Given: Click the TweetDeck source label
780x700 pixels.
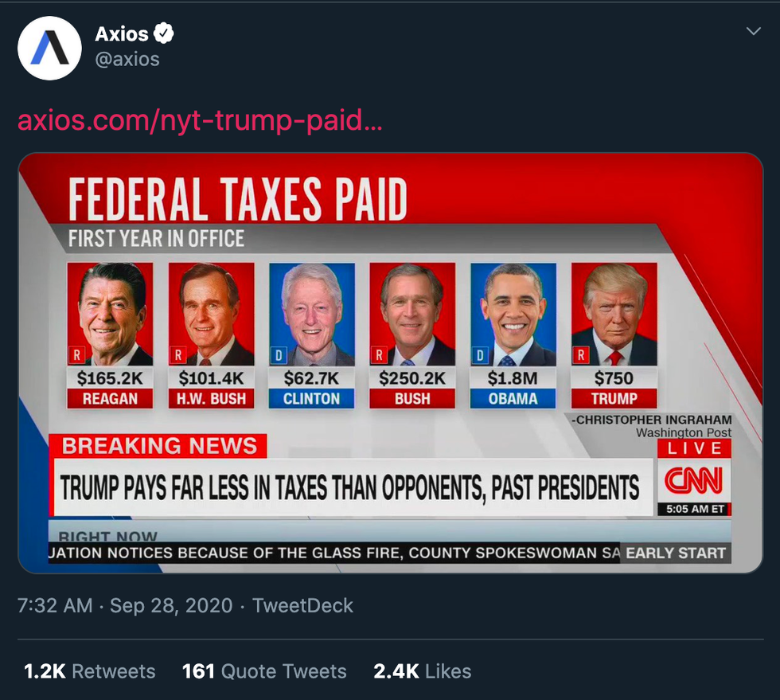Looking at the screenshot, I should point(302,605).
